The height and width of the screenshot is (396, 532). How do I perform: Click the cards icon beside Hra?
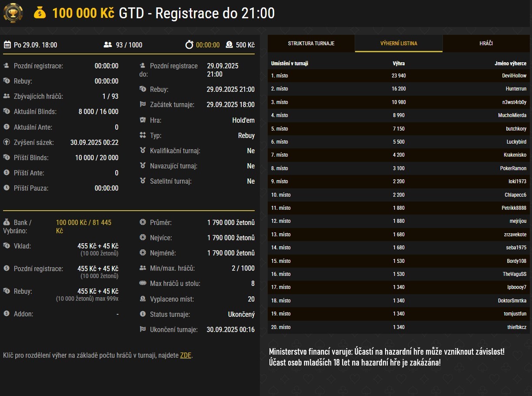[143, 120]
